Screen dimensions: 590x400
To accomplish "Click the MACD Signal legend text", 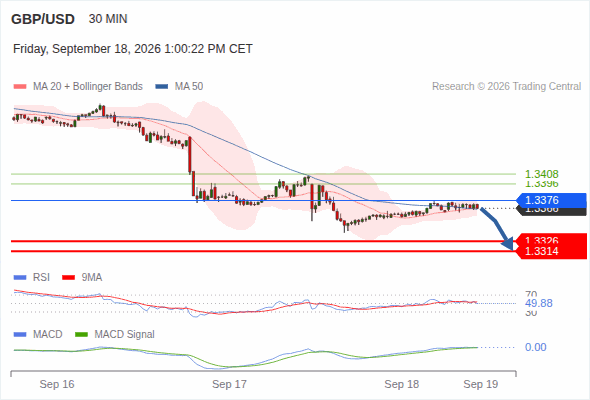I will tap(124, 335).
